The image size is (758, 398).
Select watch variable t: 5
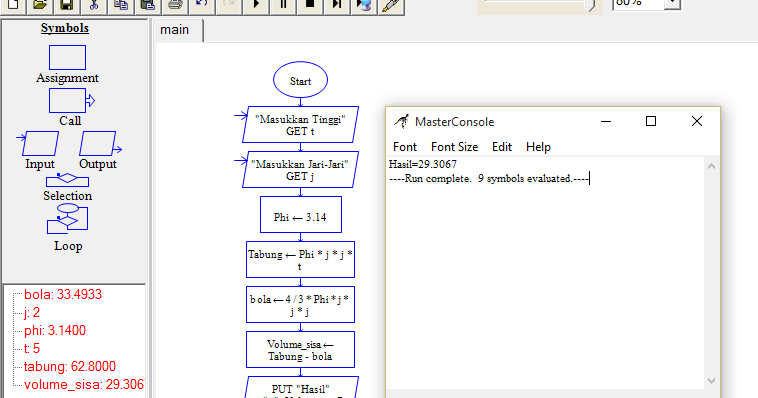[32, 348]
